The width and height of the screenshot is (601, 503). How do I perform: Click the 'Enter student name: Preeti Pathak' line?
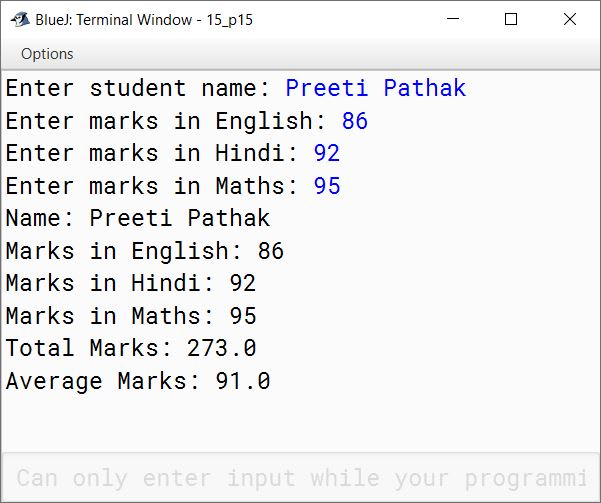click(236, 89)
